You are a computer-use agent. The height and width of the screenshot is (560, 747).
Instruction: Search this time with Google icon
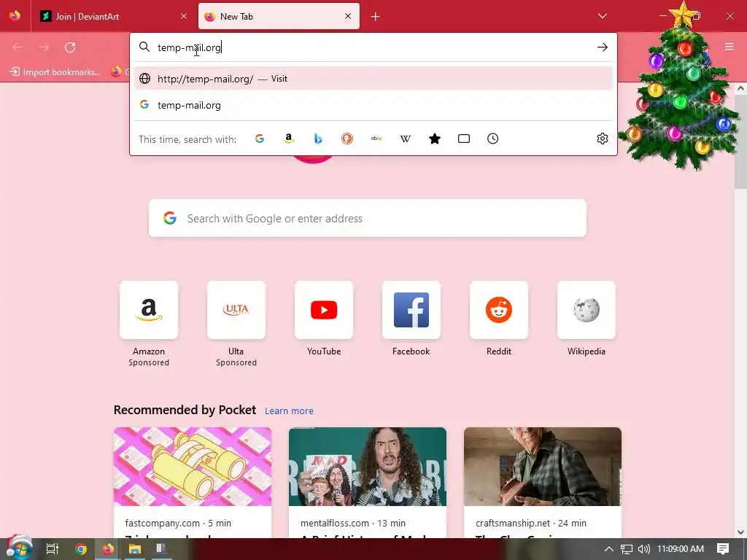[259, 139]
